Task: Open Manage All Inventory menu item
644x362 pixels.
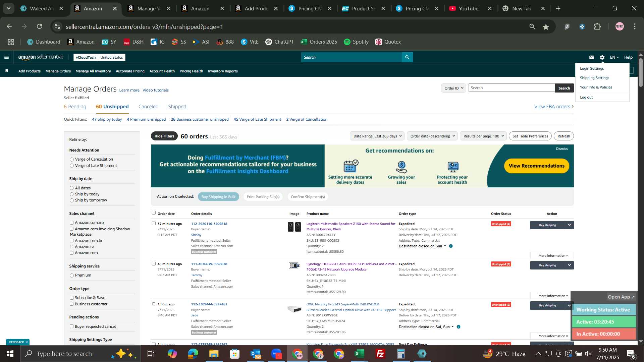Action: (93, 71)
